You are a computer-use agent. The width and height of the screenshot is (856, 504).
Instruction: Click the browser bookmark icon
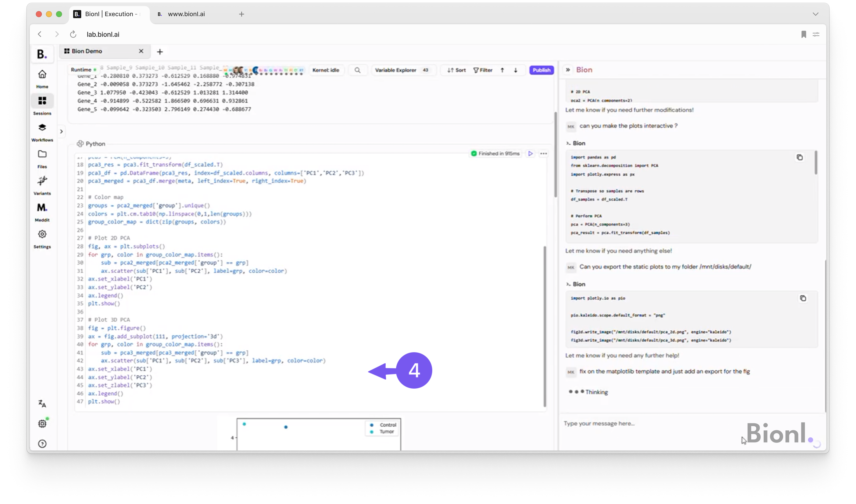803,34
